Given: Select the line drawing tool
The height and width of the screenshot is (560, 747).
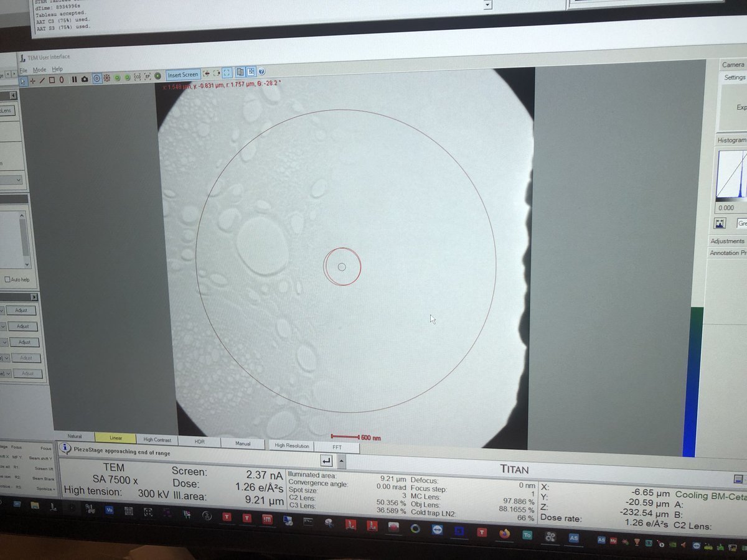Looking at the screenshot, I should point(43,80).
